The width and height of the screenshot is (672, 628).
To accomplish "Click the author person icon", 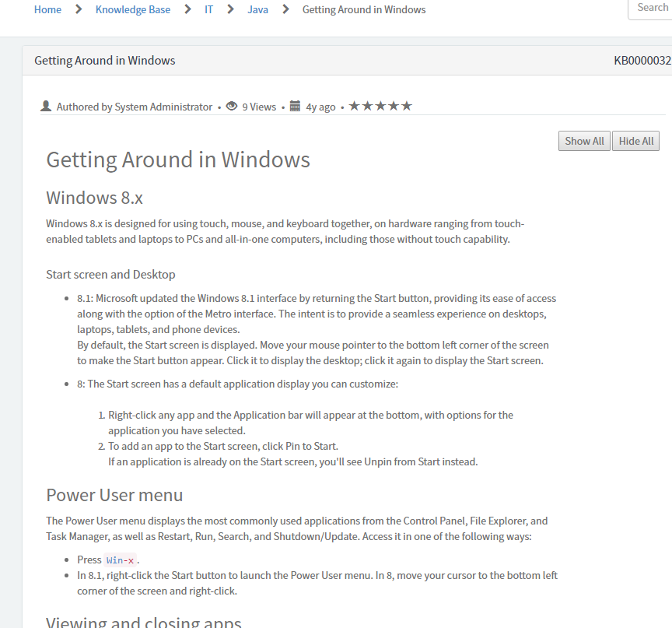I will click(x=46, y=106).
